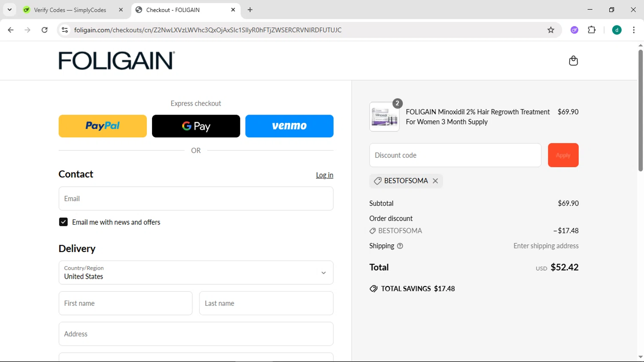Click the Enter shipping address text
The image size is (644, 362).
click(x=546, y=246)
